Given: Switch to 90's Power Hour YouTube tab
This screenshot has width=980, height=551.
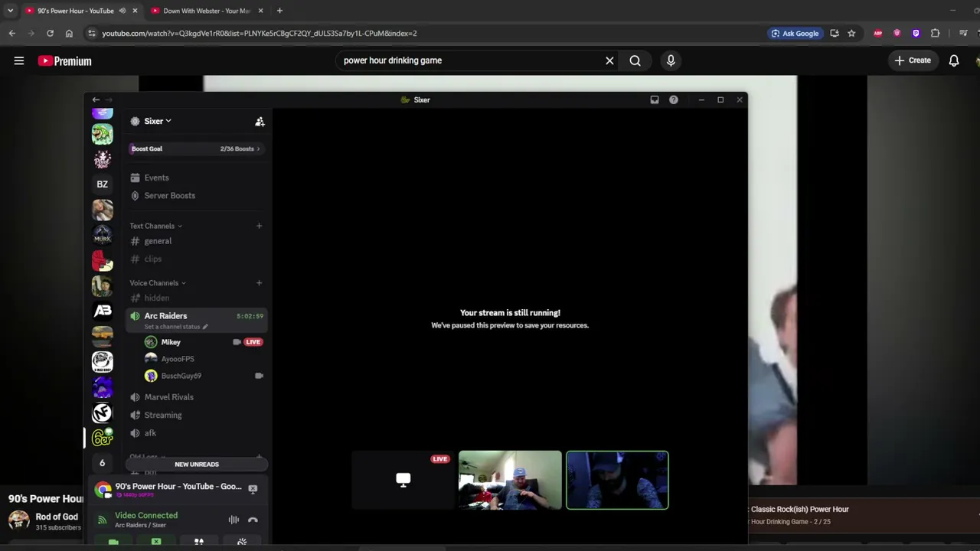Looking at the screenshot, I should click(x=76, y=11).
